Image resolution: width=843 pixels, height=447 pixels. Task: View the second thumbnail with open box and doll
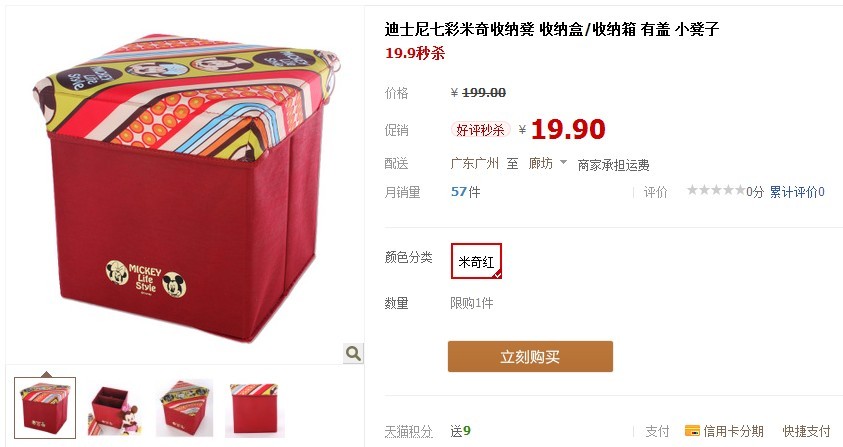click(x=115, y=408)
